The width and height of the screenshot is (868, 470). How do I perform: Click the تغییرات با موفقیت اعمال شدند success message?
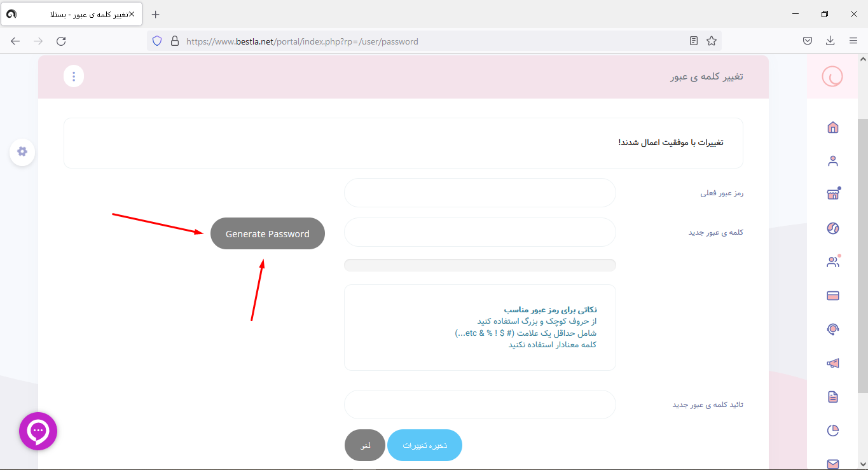671,142
